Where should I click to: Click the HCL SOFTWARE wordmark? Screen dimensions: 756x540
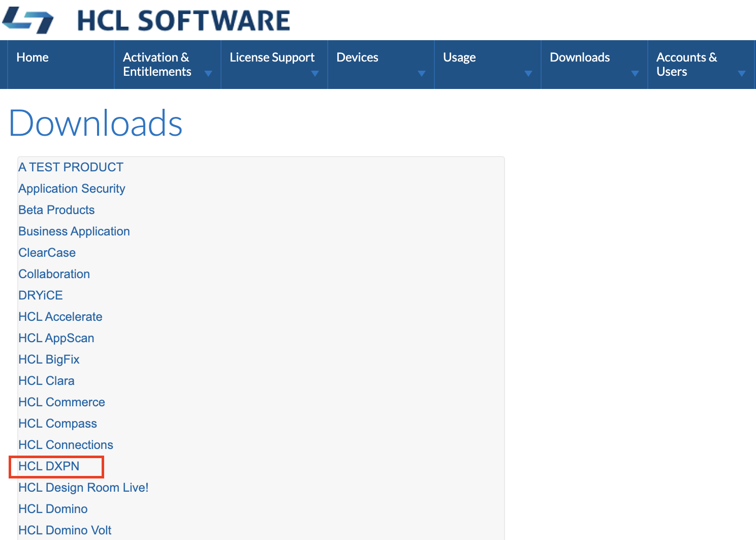coord(183,21)
